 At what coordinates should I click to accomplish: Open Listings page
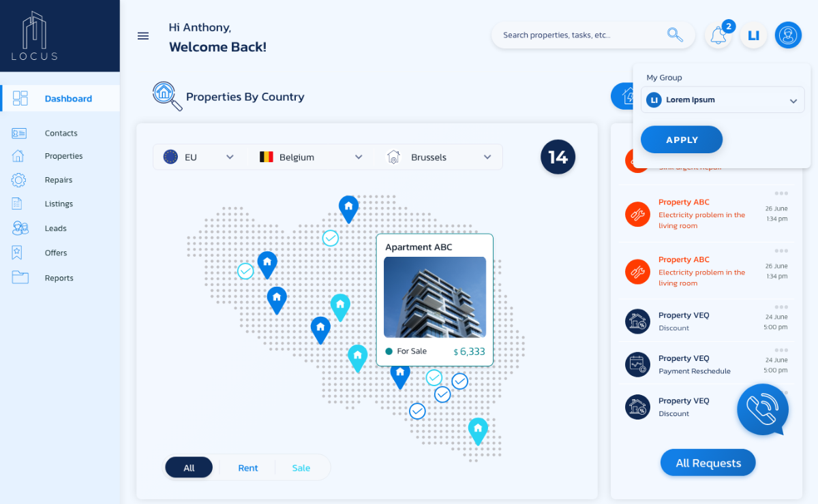click(60, 204)
